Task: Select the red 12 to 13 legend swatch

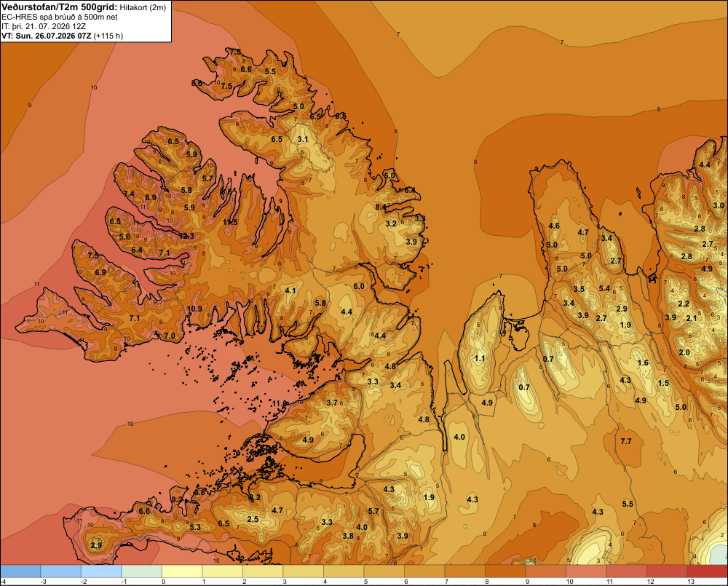Action: 667,571
